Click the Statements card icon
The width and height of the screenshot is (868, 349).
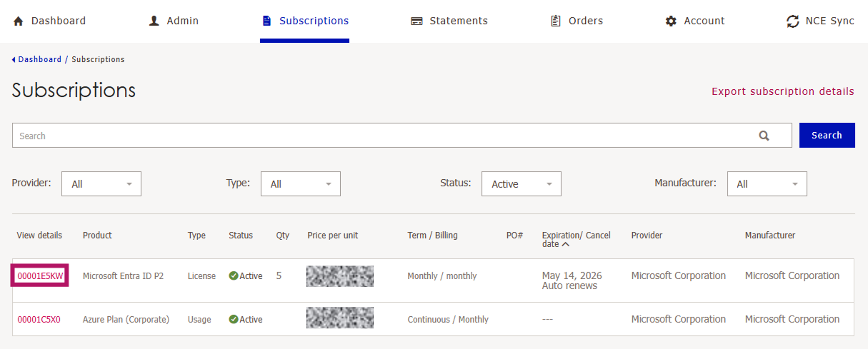[416, 21]
